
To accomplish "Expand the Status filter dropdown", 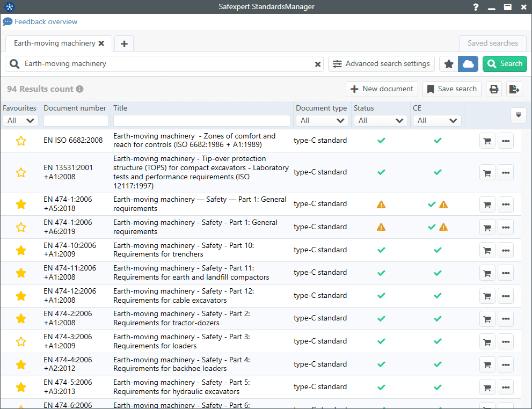I will click(381, 121).
